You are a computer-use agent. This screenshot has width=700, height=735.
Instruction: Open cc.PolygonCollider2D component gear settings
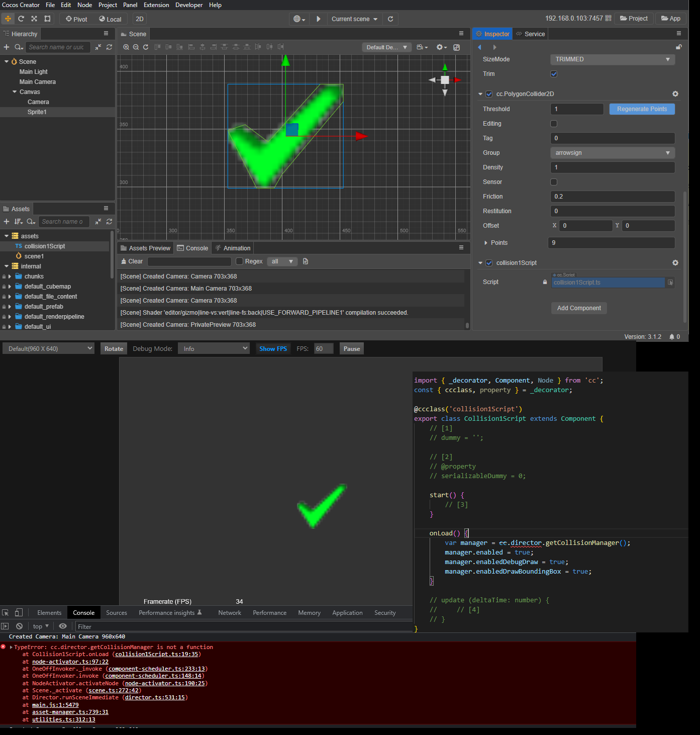675,94
